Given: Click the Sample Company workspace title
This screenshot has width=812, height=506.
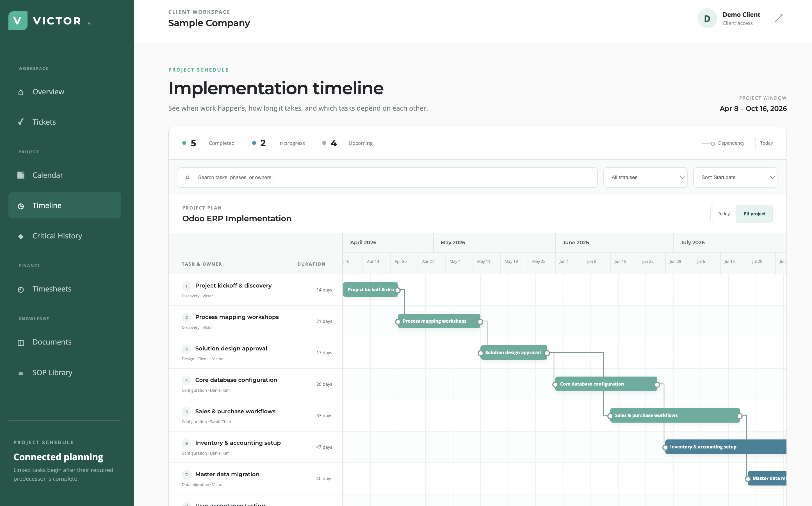Looking at the screenshot, I should (209, 23).
